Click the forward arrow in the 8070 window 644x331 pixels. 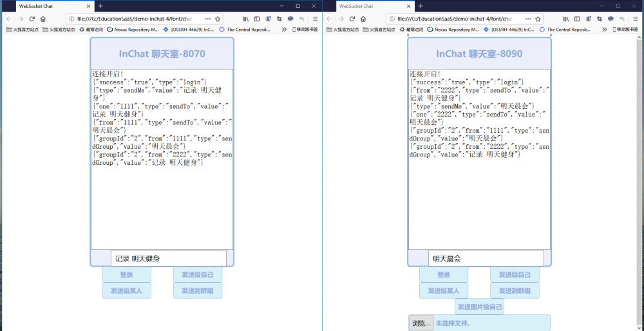click(21, 19)
